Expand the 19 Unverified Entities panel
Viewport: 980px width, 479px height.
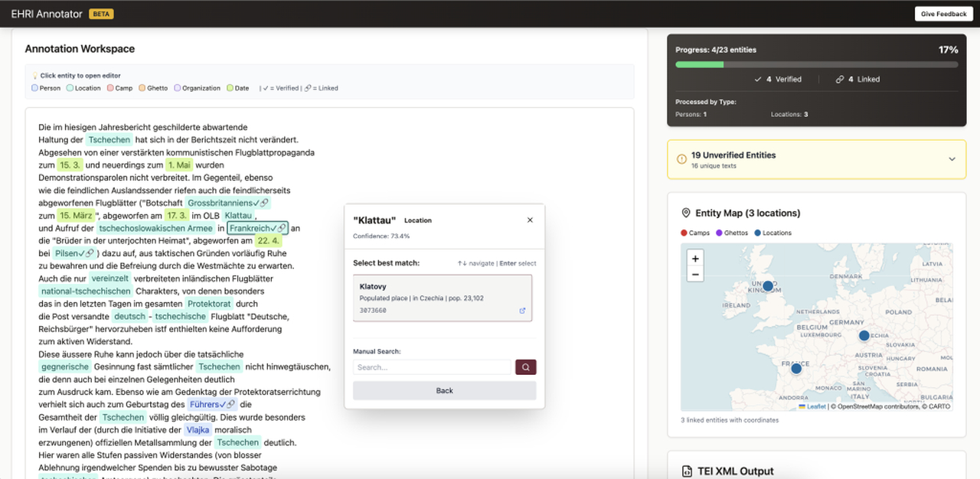coord(952,159)
